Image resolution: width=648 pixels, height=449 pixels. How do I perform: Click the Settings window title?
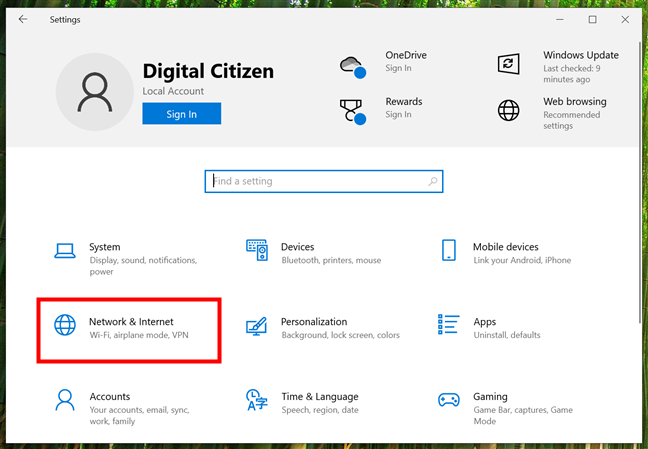[x=65, y=19]
